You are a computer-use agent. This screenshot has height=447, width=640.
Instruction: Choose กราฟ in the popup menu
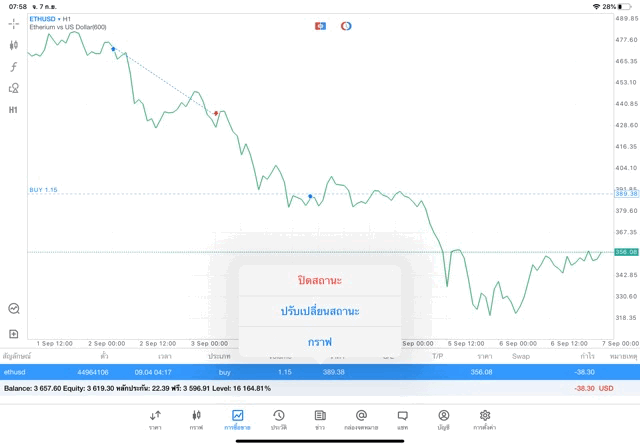pos(320,341)
